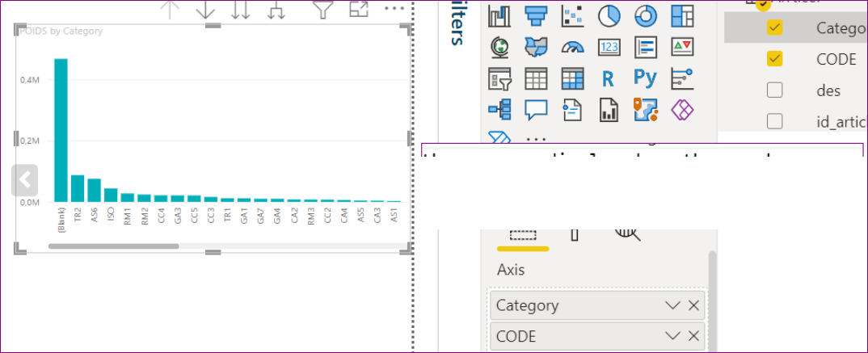Select the gauge visualization
868x353 pixels.
(572, 48)
